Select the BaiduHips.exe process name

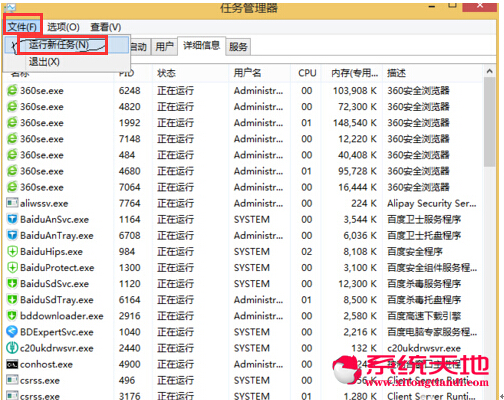[x=51, y=252]
